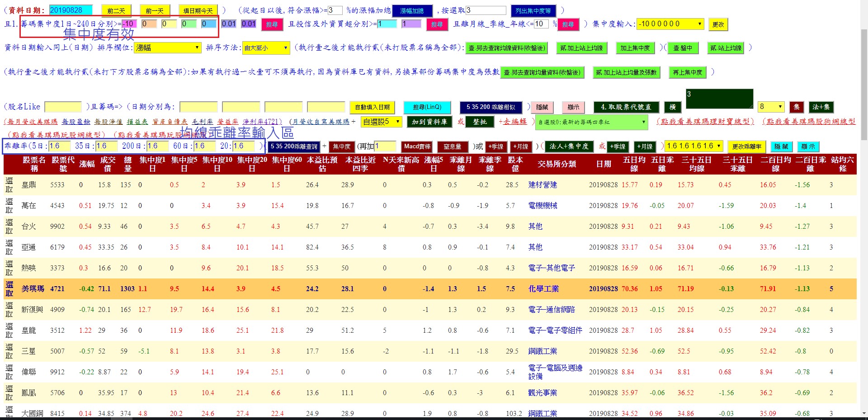
Task: Open the 資產負債表 link
Action: click(x=170, y=122)
